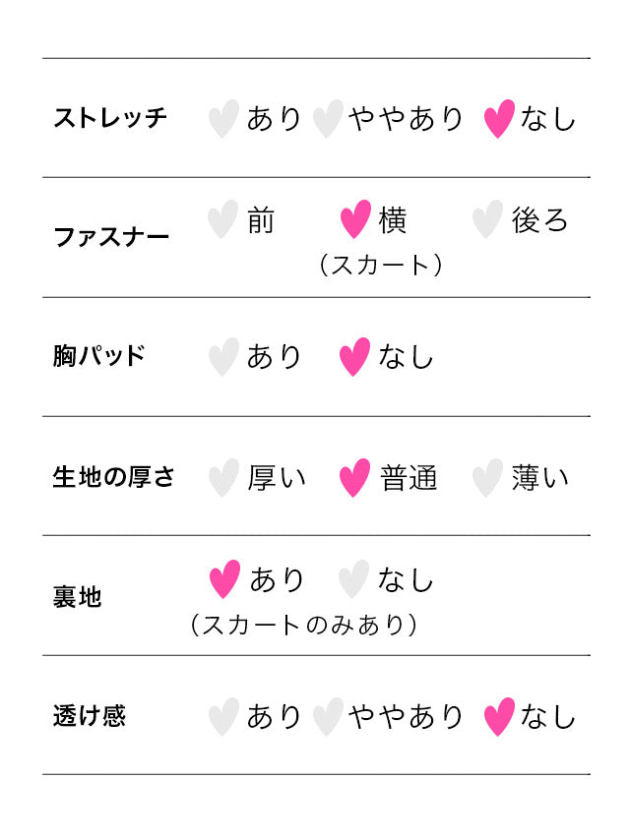Viewport: 630px width, 840px height.
Task: Choose the gray heart for 生地の厚さ 薄い
Action: click(x=488, y=477)
